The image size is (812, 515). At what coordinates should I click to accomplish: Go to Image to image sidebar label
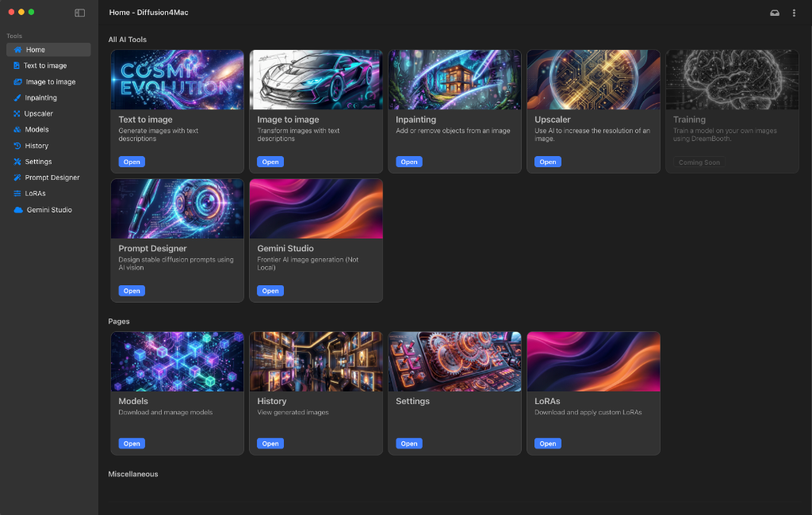51,82
